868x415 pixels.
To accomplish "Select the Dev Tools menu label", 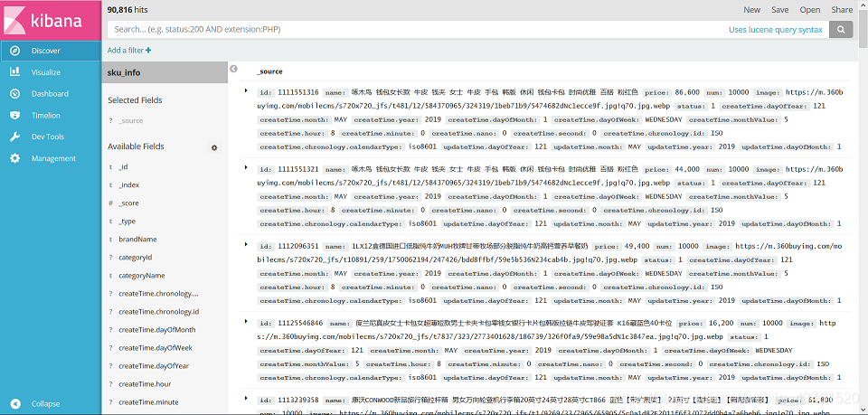I will point(48,137).
